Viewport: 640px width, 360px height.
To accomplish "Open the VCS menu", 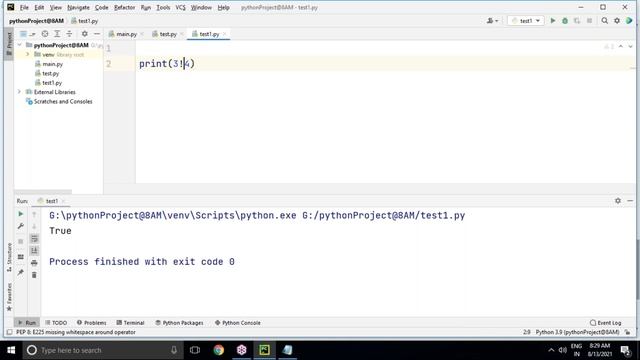I will pos(180,7).
